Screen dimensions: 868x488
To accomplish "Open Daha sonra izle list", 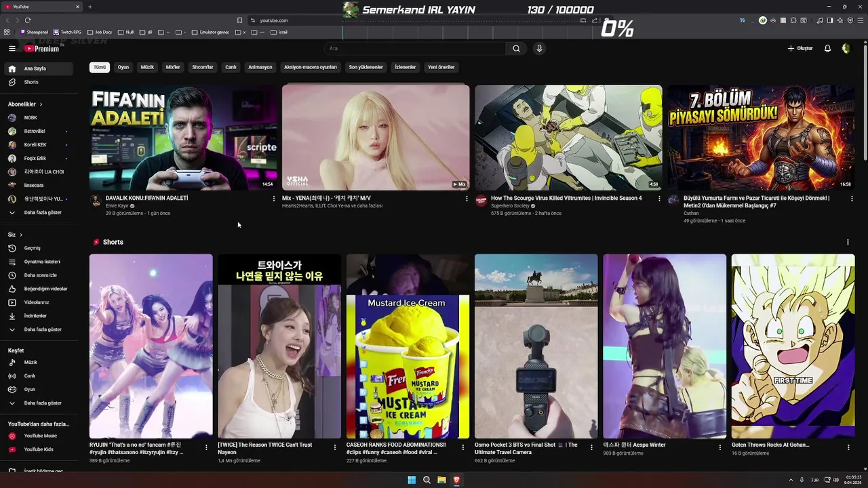I will point(39,275).
